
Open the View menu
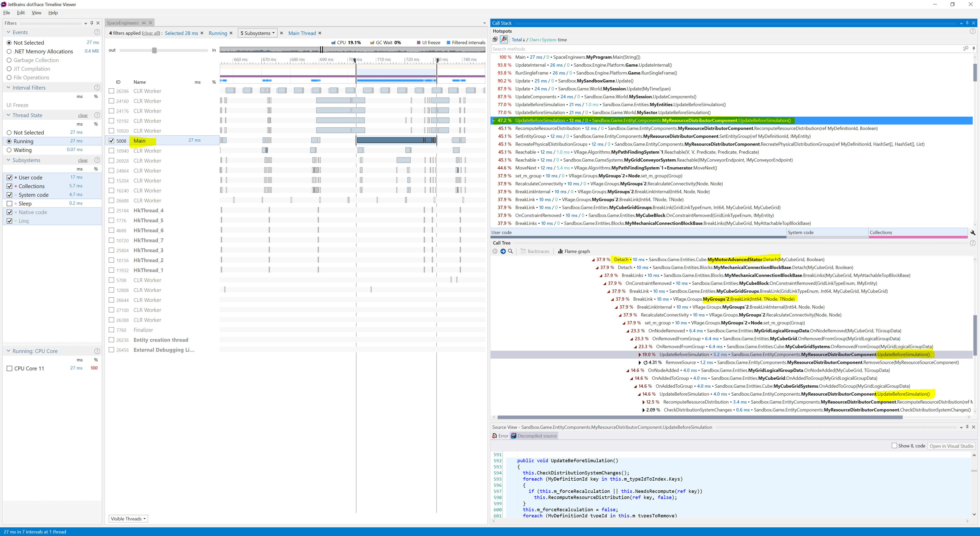click(x=36, y=13)
